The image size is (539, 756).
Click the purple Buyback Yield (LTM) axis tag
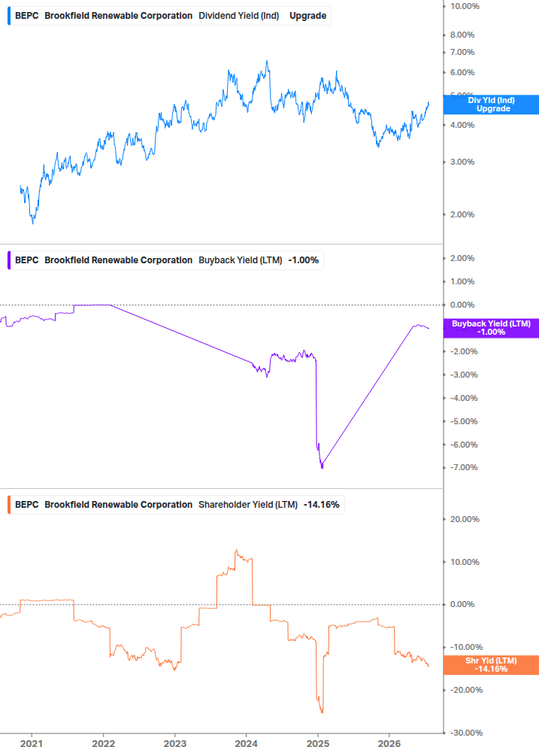pos(491,328)
